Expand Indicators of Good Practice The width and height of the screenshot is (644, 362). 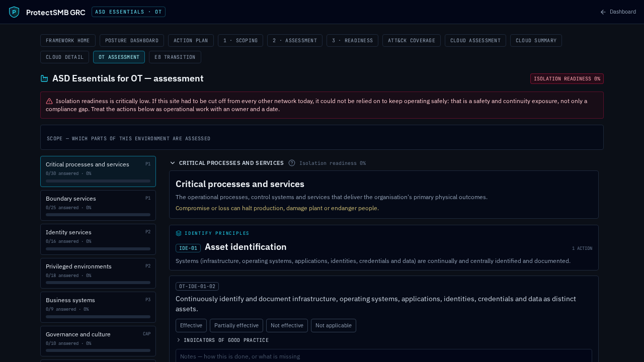[222, 340]
